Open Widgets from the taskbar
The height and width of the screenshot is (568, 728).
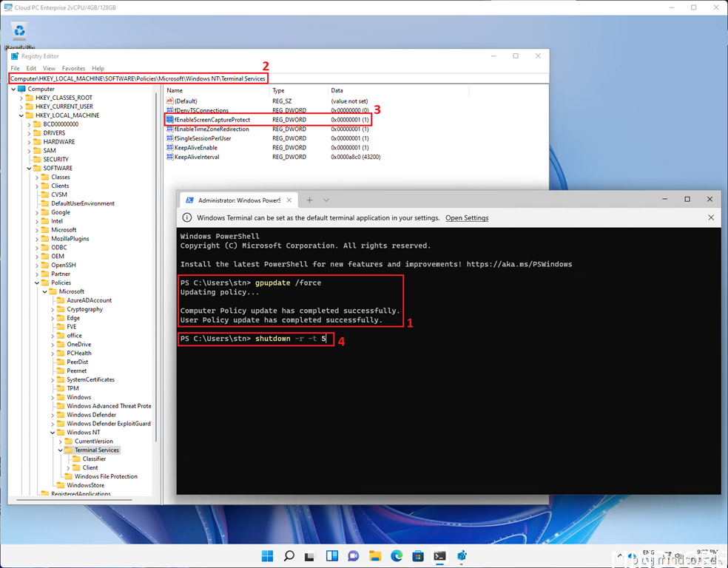click(x=332, y=556)
